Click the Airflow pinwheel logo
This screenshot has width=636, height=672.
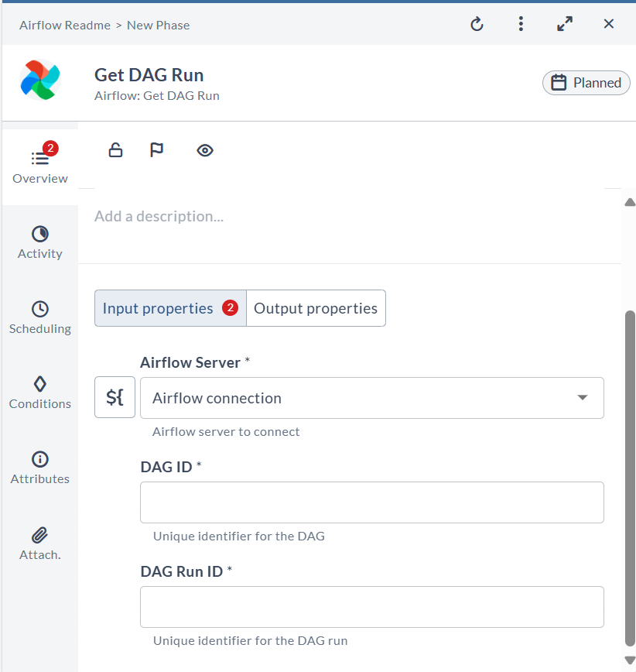coord(40,80)
